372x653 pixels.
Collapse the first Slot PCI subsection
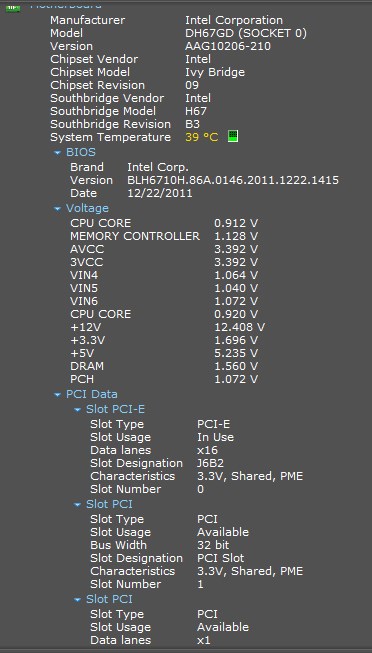click(x=77, y=505)
